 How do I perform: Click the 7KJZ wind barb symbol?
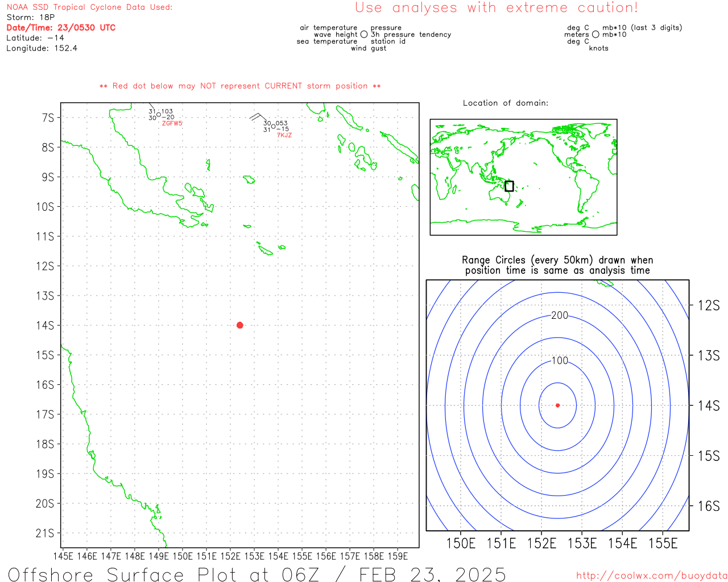click(x=258, y=118)
